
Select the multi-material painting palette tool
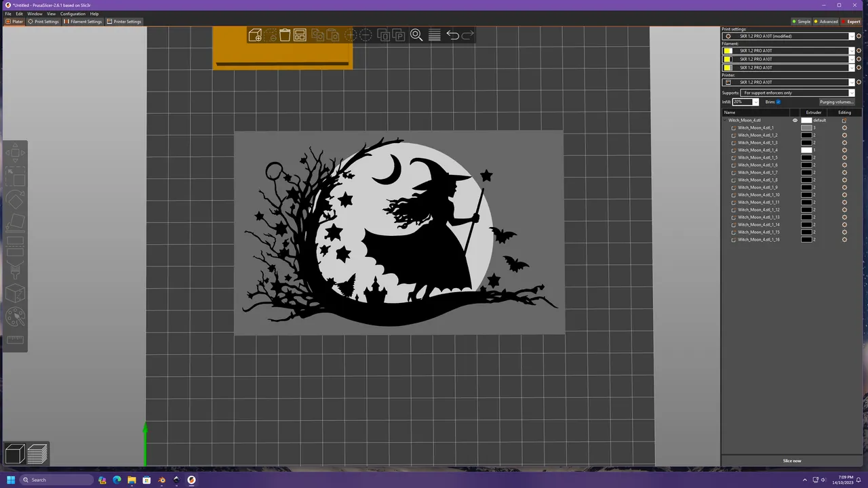(x=15, y=317)
